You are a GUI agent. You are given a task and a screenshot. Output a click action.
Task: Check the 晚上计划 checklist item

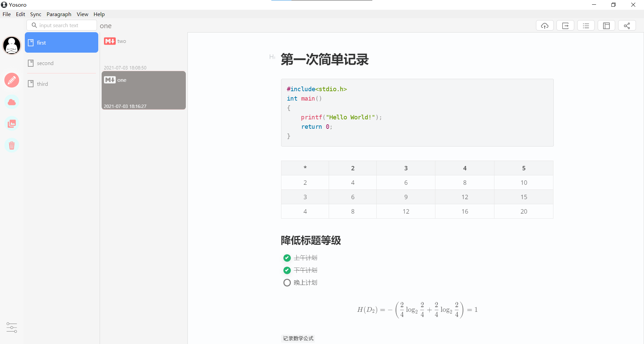(x=287, y=282)
